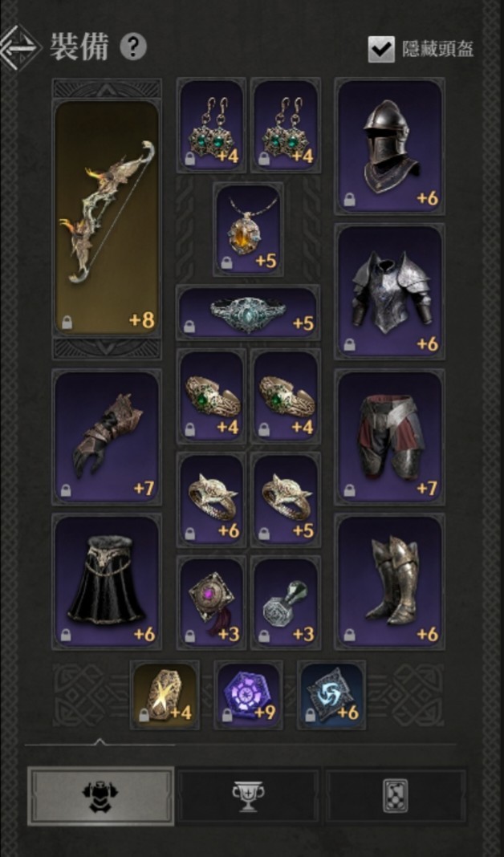This screenshot has height=857, width=504.
Task: Open the card tab at bottom
Action: (x=396, y=795)
